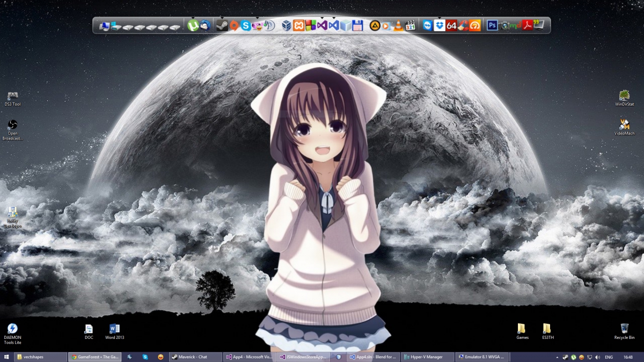Open Fraps icon in the dock
The image size is (644, 362).
539,25
